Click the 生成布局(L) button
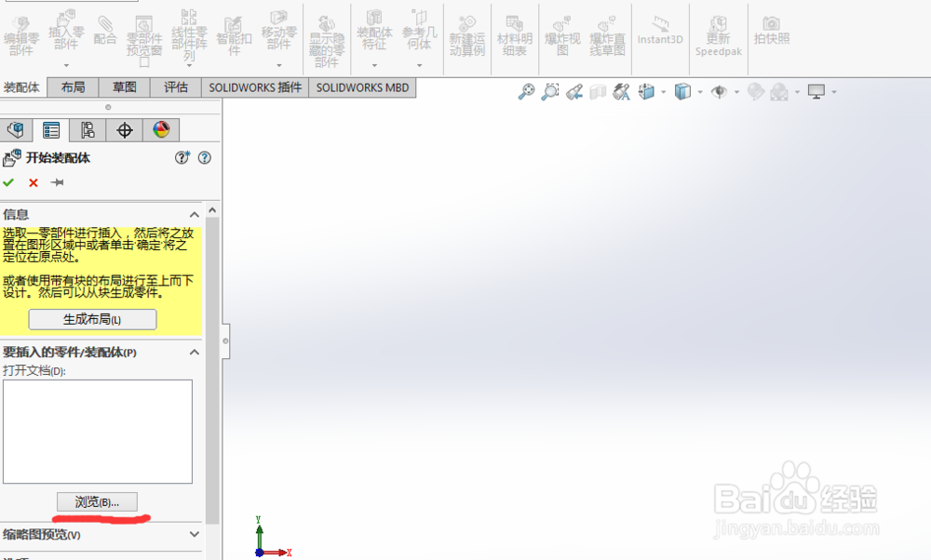 point(91,319)
